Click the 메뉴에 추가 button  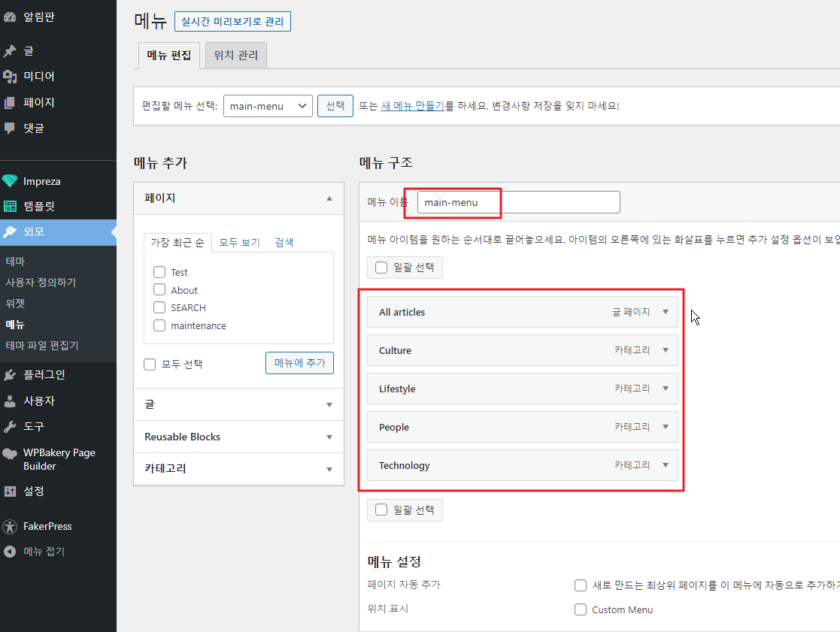point(299,363)
